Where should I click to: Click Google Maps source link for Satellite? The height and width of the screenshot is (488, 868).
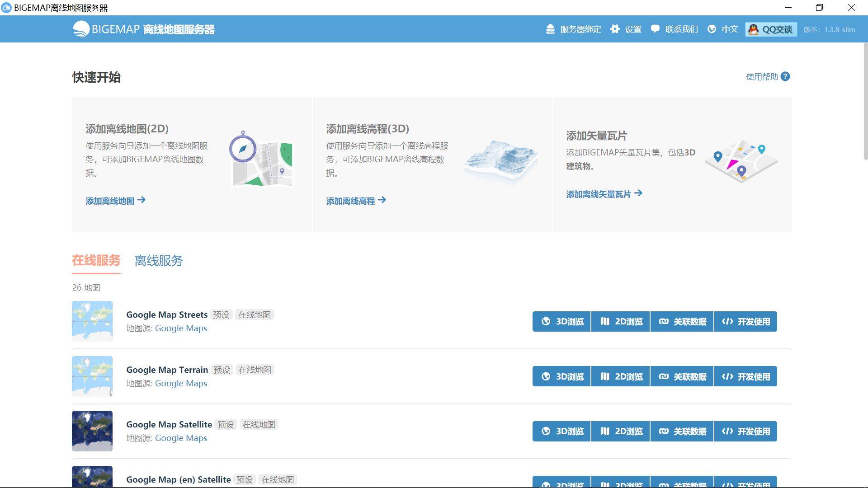pyautogui.click(x=181, y=438)
